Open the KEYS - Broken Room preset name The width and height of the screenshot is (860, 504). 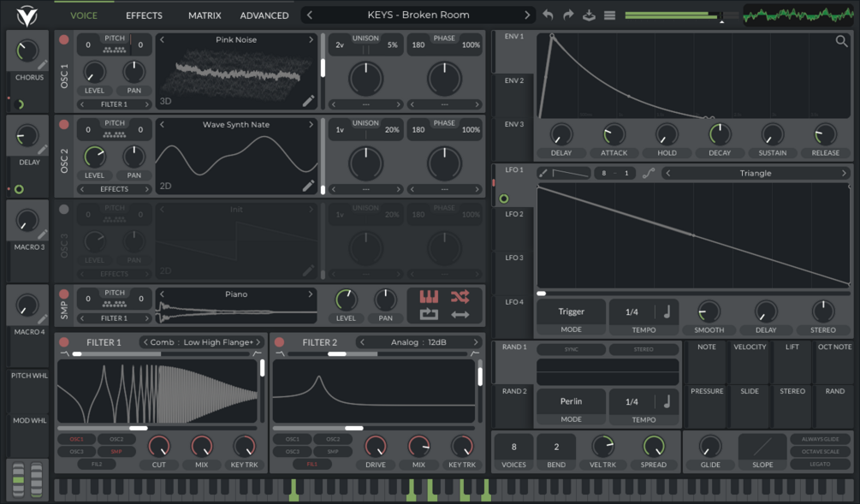pos(418,15)
